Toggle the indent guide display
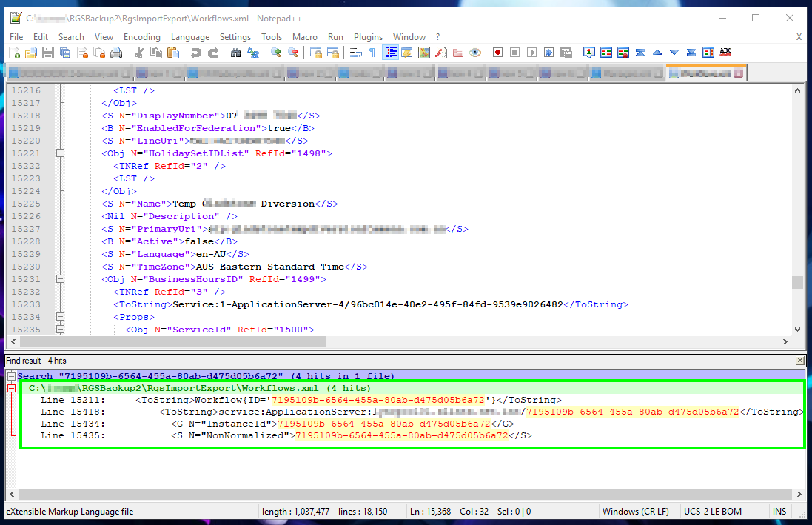Image resolution: width=812 pixels, height=525 pixels. coord(390,53)
